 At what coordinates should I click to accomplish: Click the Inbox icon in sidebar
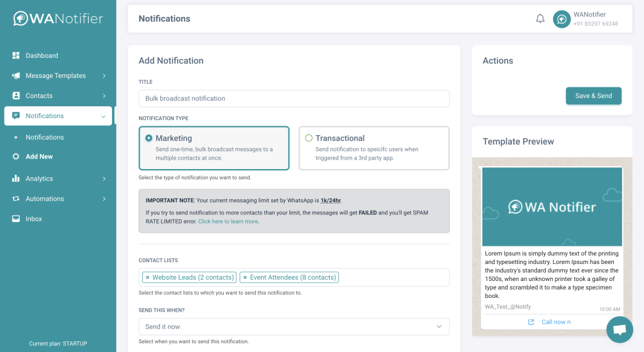pyautogui.click(x=16, y=219)
